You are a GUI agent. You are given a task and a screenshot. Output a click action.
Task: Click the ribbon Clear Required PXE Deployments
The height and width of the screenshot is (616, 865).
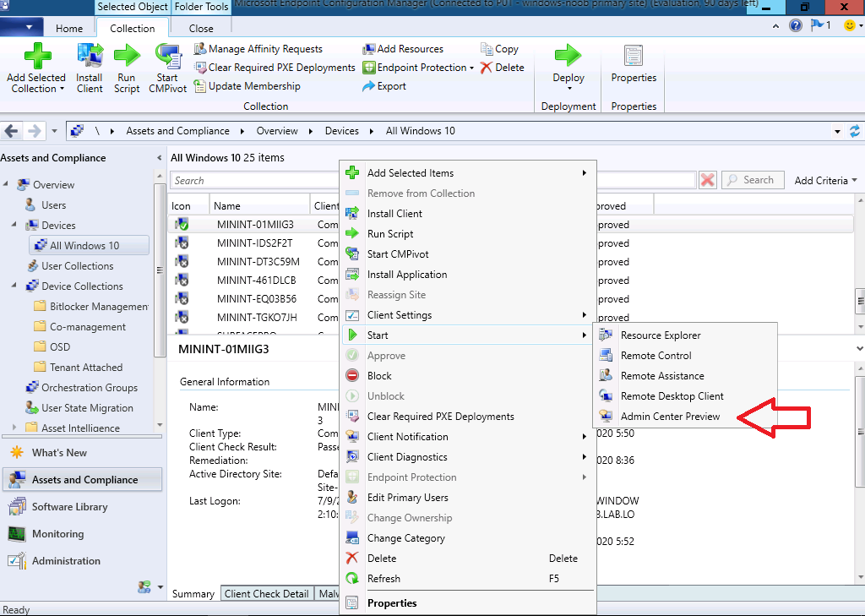click(275, 68)
